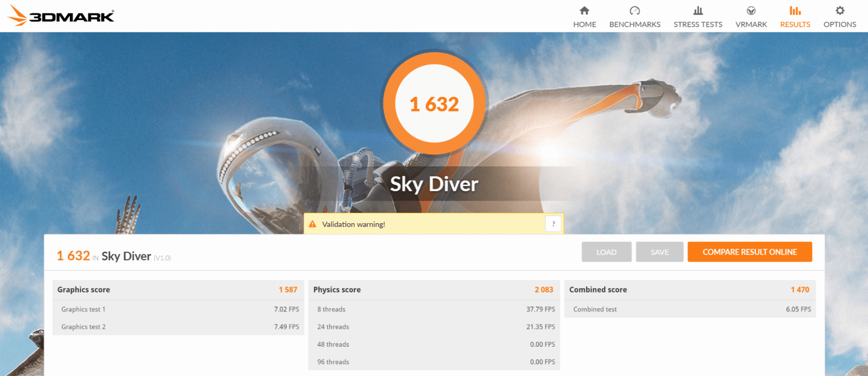Click the Physics score header

[x=337, y=290]
